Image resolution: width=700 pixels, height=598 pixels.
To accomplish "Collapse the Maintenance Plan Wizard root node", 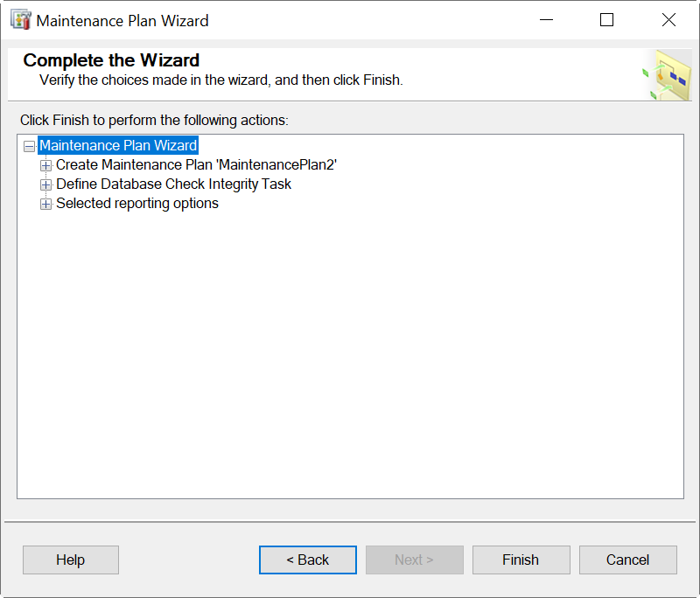I will coord(29,145).
